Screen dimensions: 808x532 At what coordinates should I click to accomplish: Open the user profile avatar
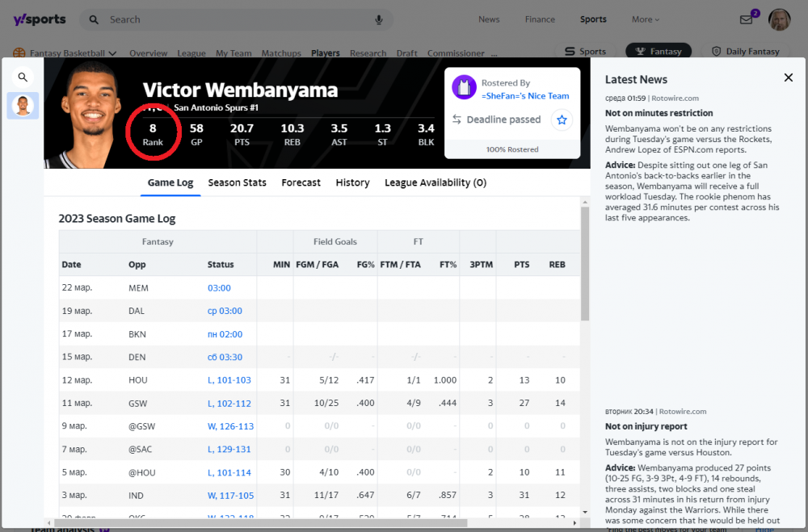click(779, 19)
